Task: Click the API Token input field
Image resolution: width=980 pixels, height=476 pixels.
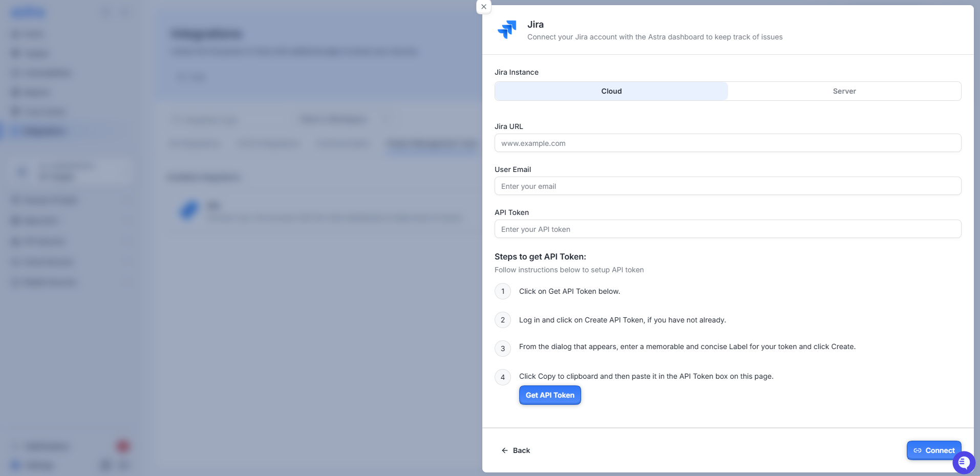Action: (728, 229)
